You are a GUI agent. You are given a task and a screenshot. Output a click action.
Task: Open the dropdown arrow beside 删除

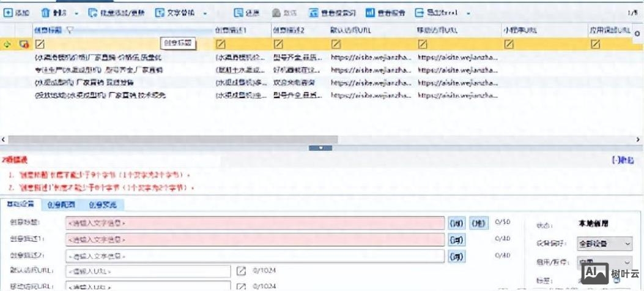point(76,13)
